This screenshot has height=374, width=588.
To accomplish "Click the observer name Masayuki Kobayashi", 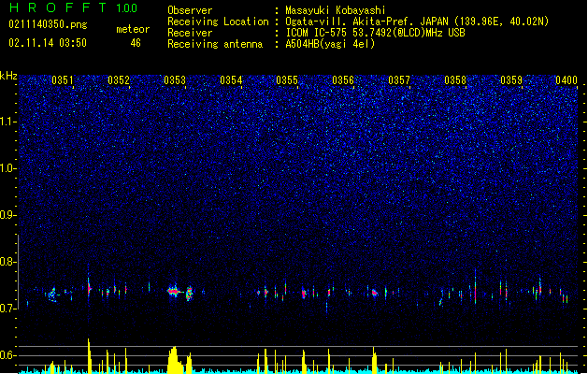I will pos(336,10).
